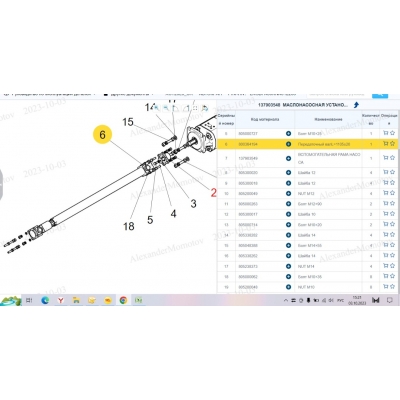Open Google Chrome from the taskbar
This screenshot has width=400, height=400.
tap(123, 300)
